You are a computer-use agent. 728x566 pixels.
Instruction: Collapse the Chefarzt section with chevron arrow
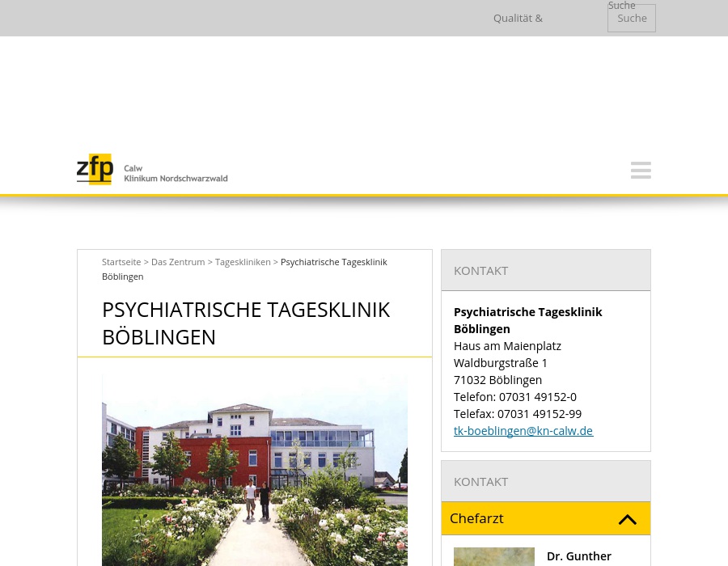[627, 519]
